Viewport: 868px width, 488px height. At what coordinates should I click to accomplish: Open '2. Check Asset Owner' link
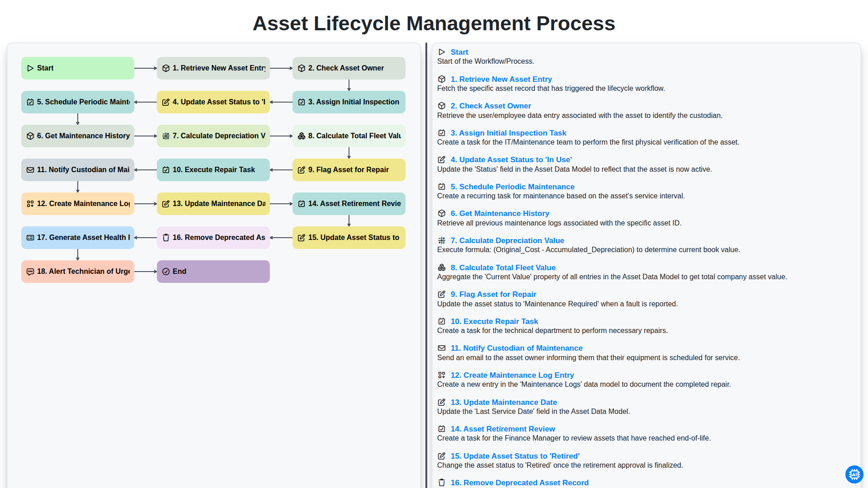[491, 106]
